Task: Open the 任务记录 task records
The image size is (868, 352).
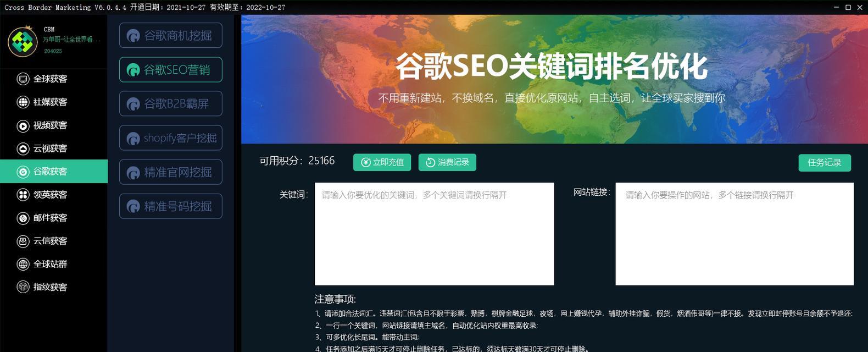Action: [x=825, y=162]
